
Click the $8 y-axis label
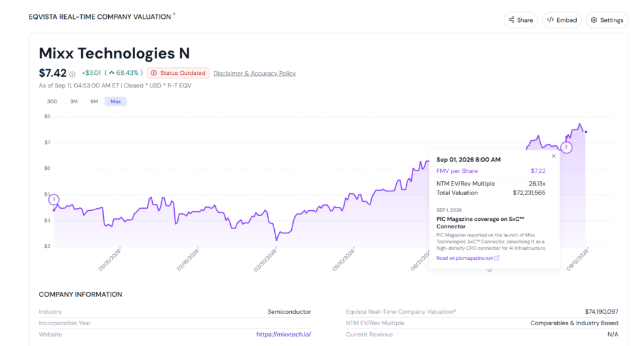coord(47,117)
